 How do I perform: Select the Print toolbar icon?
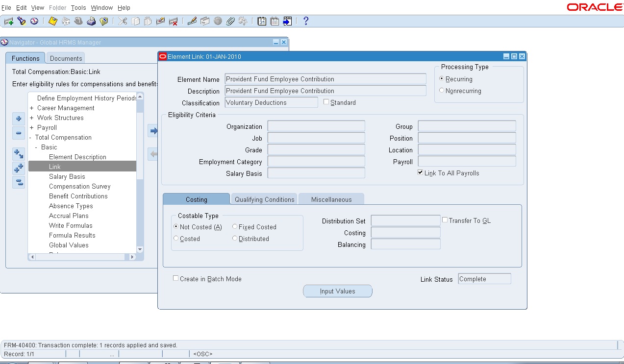click(91, 21)
